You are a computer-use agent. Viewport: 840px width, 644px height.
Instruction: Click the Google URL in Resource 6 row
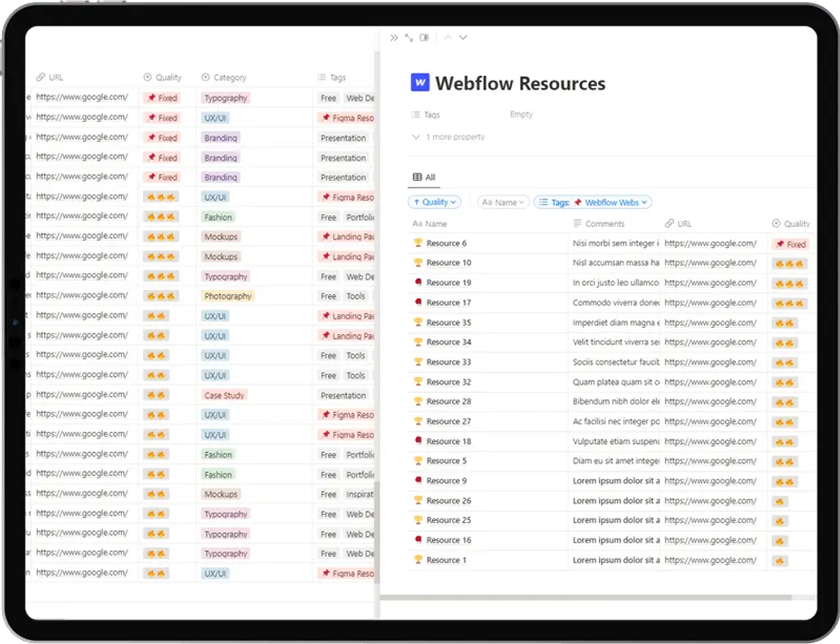[x=711, y=243]
